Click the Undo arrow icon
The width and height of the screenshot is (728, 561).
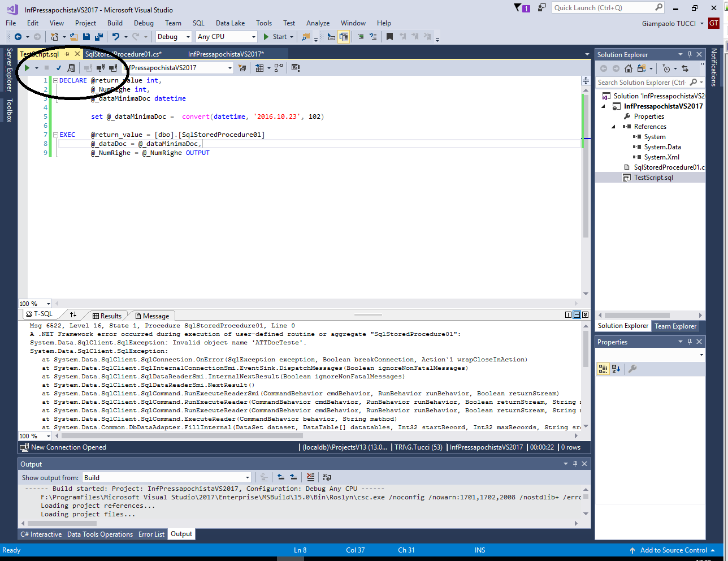pyautogui.click(x=115, y=37)
